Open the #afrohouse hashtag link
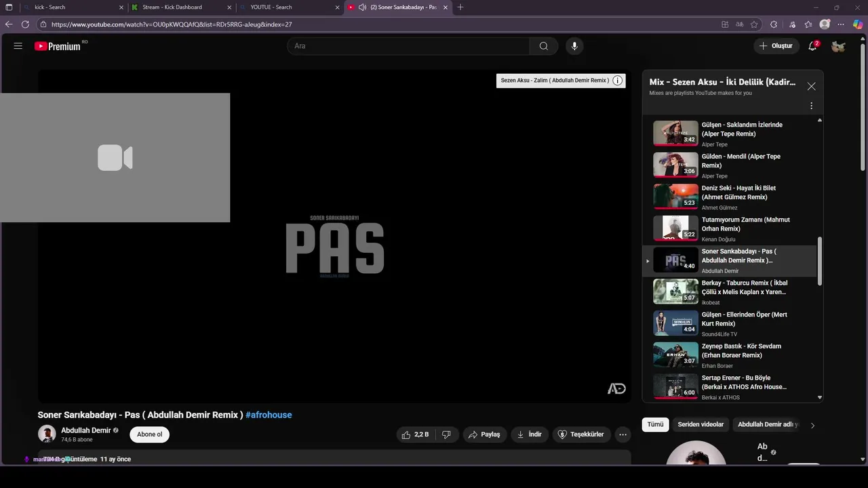This screenshot has height=488, width=868. tap(269, 415)
